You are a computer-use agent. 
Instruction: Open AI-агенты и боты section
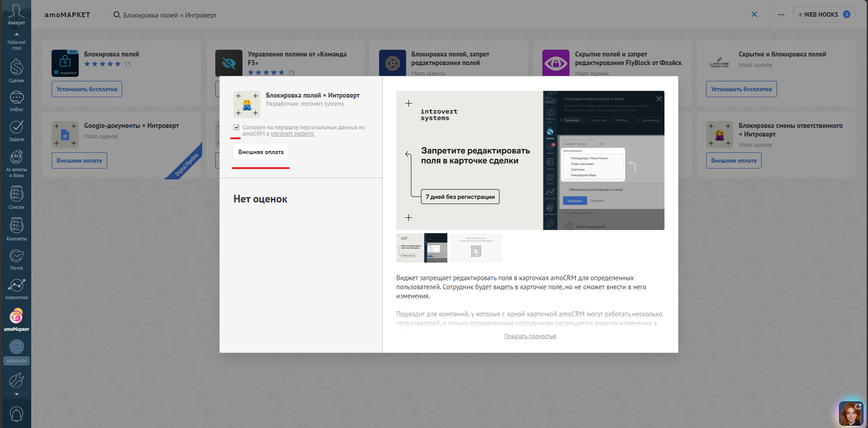point(16,164)
